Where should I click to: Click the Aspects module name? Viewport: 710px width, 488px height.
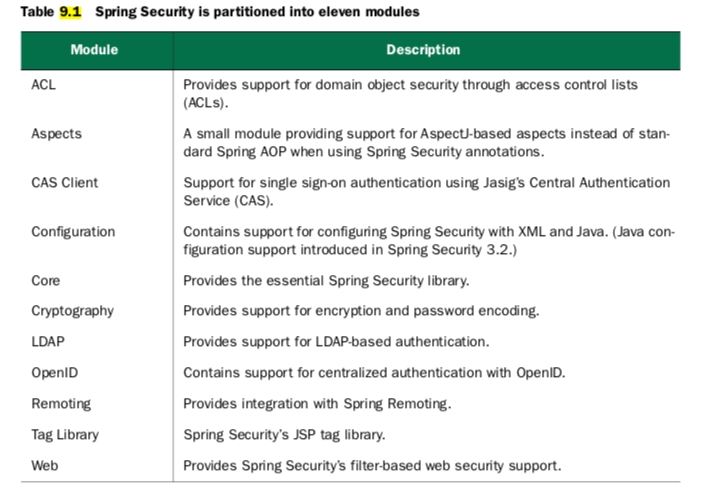(56, 134)
